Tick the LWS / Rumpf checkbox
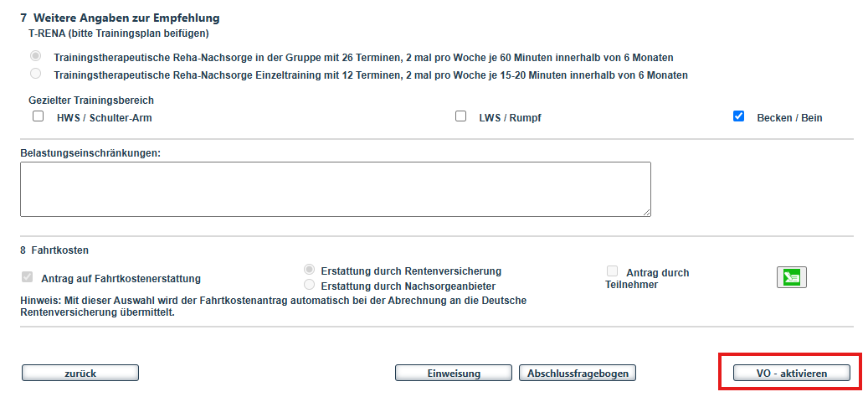 pyautogui.click(x=460, y=117)
